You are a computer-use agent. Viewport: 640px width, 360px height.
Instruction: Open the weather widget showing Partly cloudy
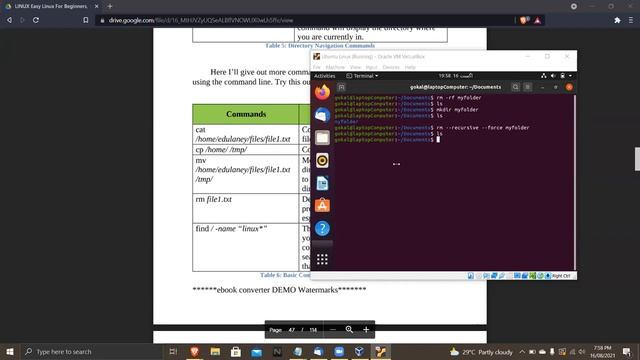(481, 351)
